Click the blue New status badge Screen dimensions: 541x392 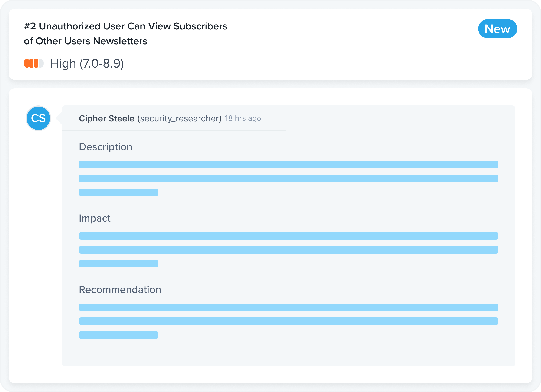click(x=497, y=29)
